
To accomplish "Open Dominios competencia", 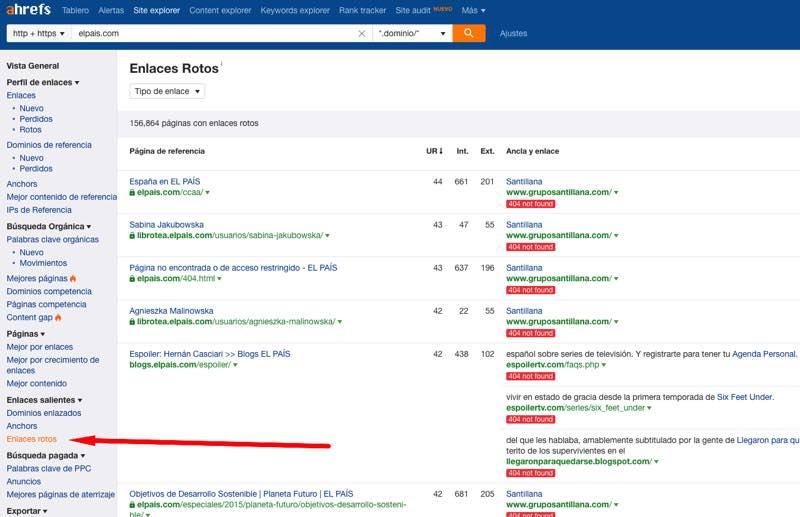I will 49,291.
